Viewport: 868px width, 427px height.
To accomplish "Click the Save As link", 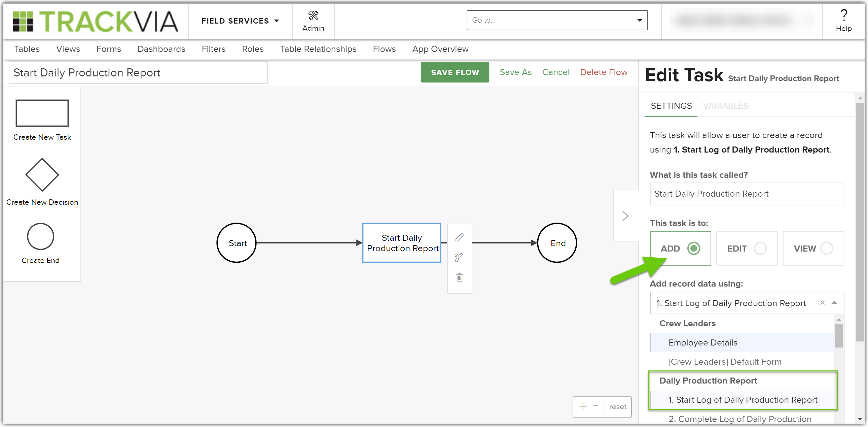I will click(515, 72).
